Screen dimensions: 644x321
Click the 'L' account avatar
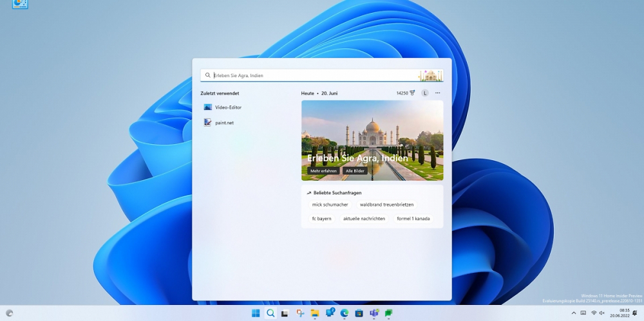click(x=425, y=93)
